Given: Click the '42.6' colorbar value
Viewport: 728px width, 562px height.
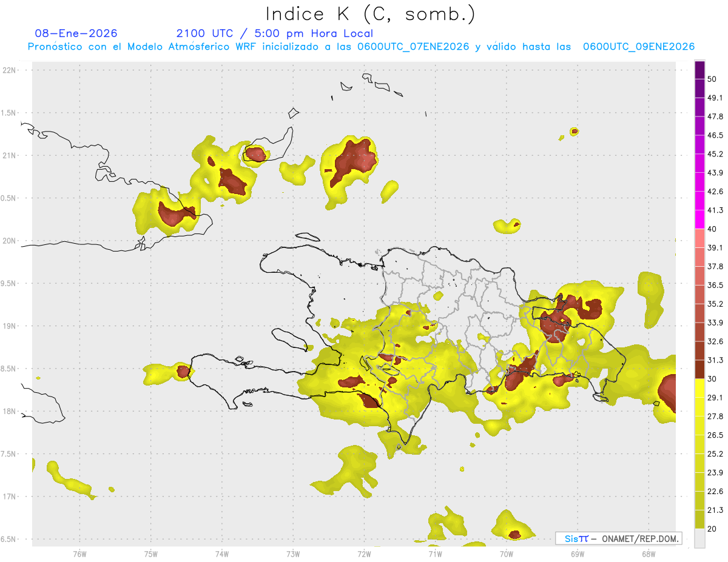Looking at the screenshot, I should tap(715, 192).
